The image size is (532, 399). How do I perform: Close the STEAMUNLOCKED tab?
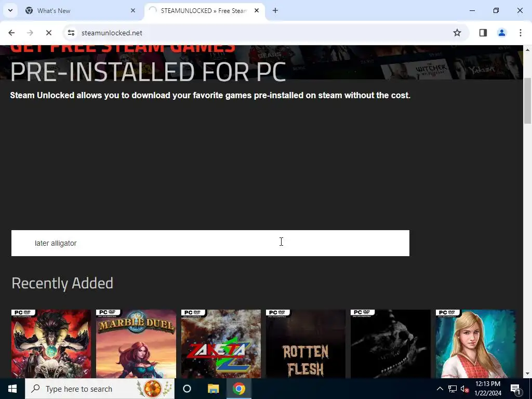(257, 10)
